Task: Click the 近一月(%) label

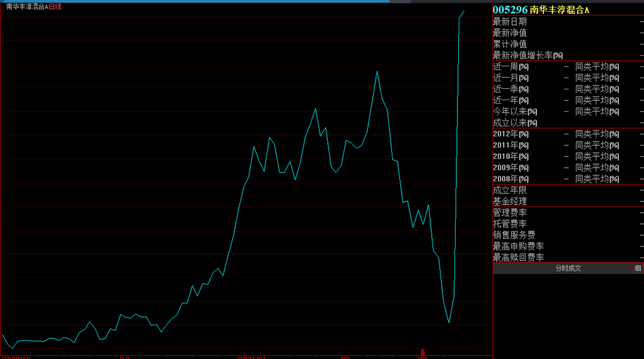Action: click(x=511, y=78)
